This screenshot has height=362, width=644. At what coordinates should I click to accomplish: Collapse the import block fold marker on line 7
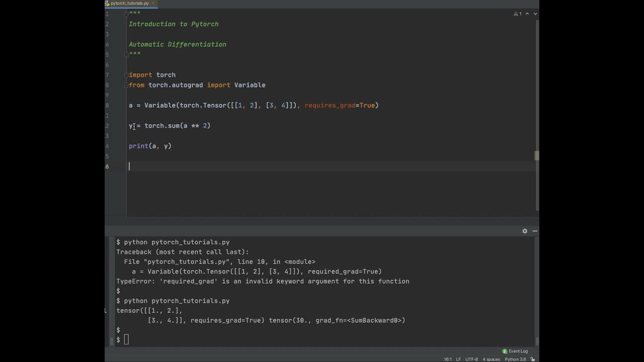coord(126,75)
